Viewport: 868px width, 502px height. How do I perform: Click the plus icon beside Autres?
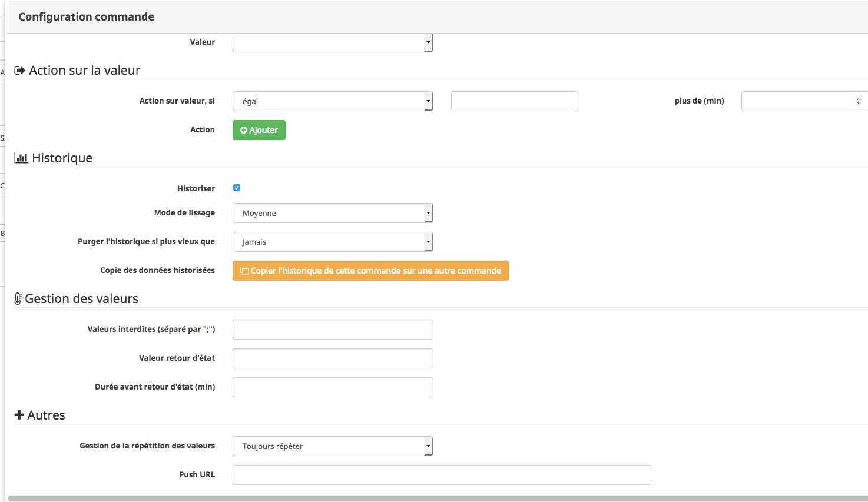(x=19, y=415)
